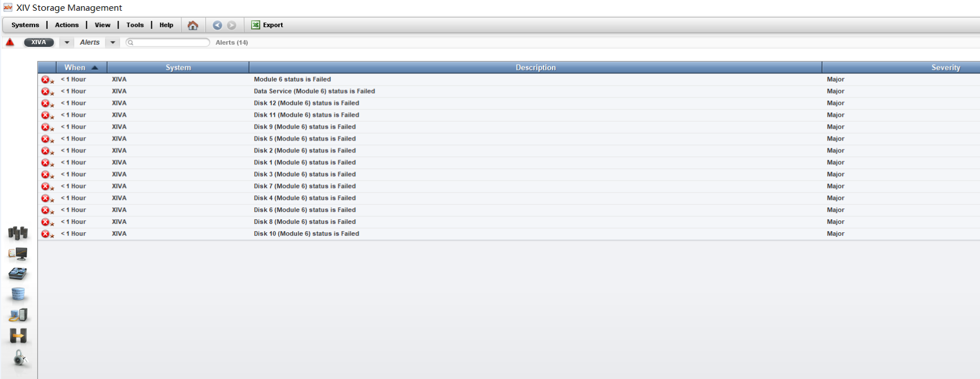Open the Actions menu
The image size is (980, 379).
tap(67, 25)
